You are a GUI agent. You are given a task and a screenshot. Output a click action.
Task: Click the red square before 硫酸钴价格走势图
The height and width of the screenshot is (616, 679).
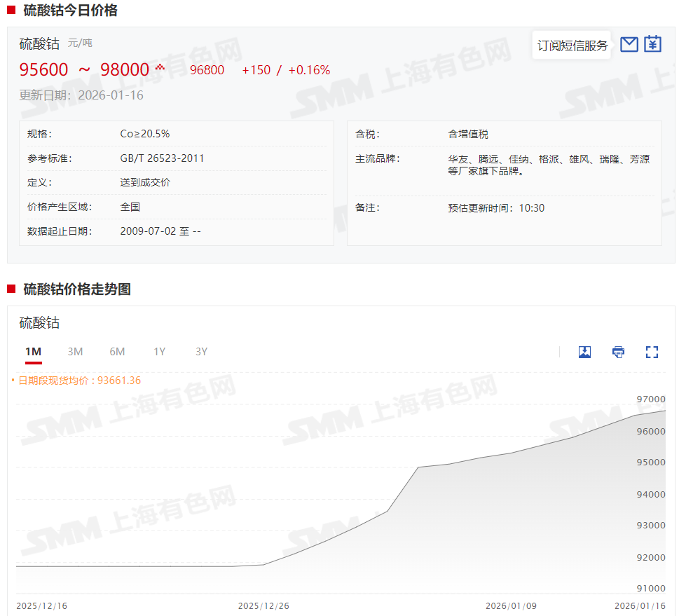[x=11, y=289]
